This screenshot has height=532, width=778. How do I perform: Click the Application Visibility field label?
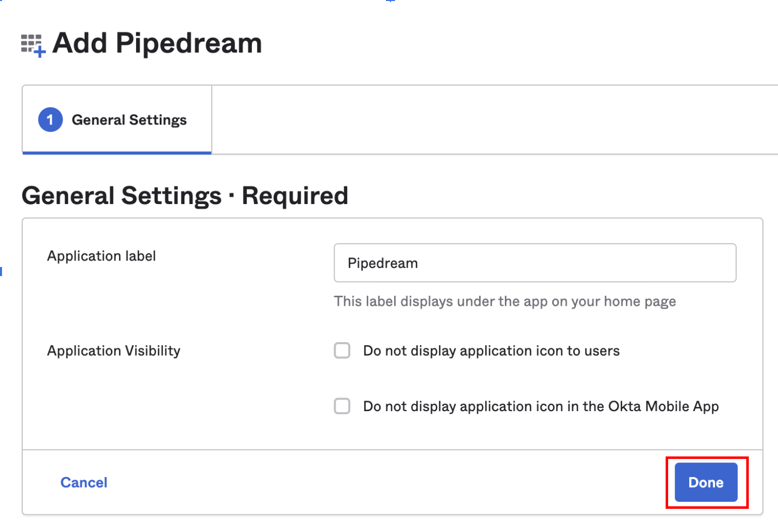[x=113, y=350]
